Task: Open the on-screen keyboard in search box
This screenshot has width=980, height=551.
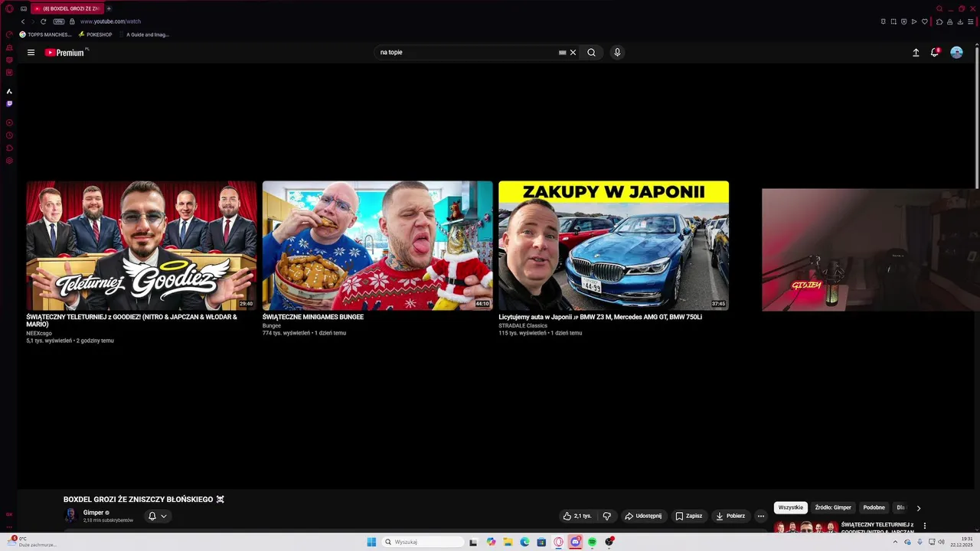Action: [x=563, y=53]
